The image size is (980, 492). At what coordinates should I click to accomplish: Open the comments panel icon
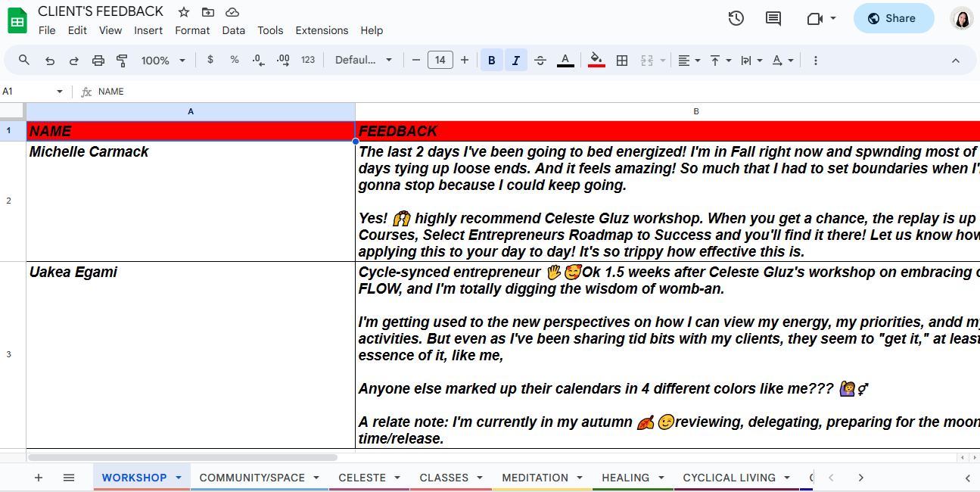[773, 18]
